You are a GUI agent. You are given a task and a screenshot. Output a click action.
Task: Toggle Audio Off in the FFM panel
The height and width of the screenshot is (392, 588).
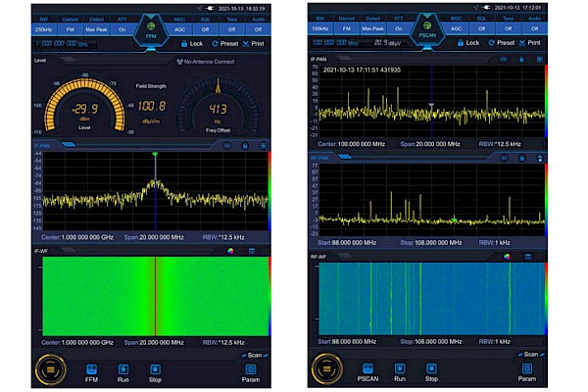[260, 29]
